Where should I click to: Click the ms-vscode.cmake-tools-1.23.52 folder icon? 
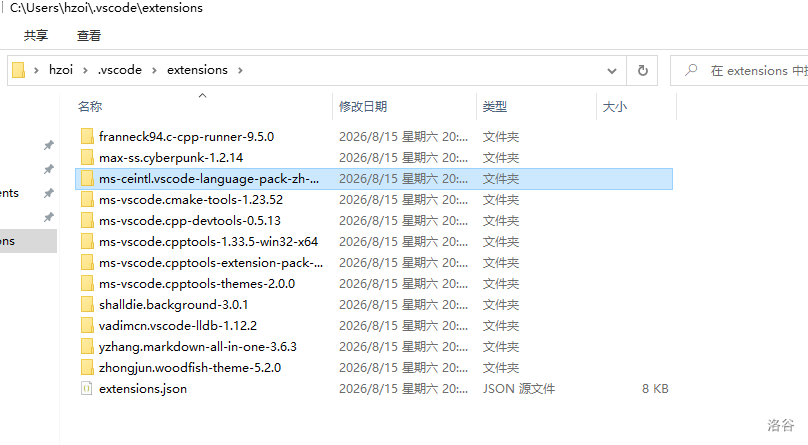(x=87, y=200)
